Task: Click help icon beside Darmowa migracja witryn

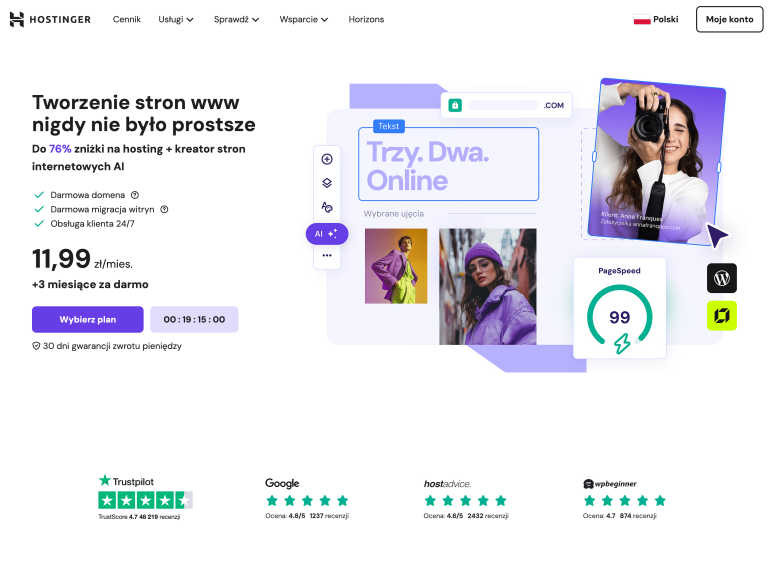Action: pos(165,209)
